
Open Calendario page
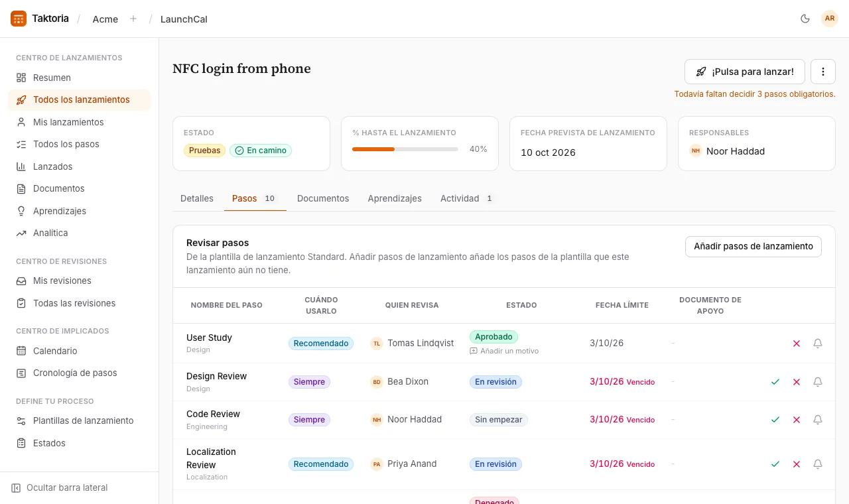coord(80,351)
